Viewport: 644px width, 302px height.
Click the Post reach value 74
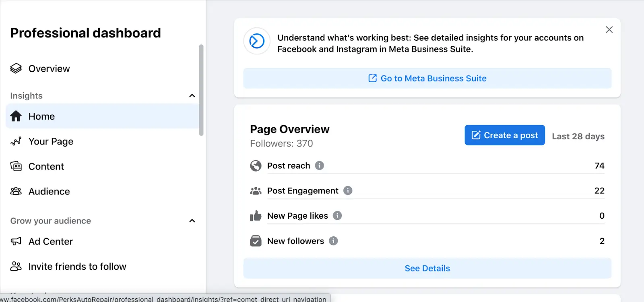pyautogui.click(x=599, y=165)
